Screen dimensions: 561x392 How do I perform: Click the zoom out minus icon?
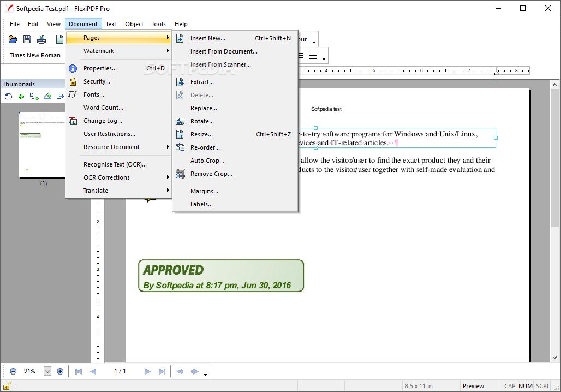(x=13, y=371)
